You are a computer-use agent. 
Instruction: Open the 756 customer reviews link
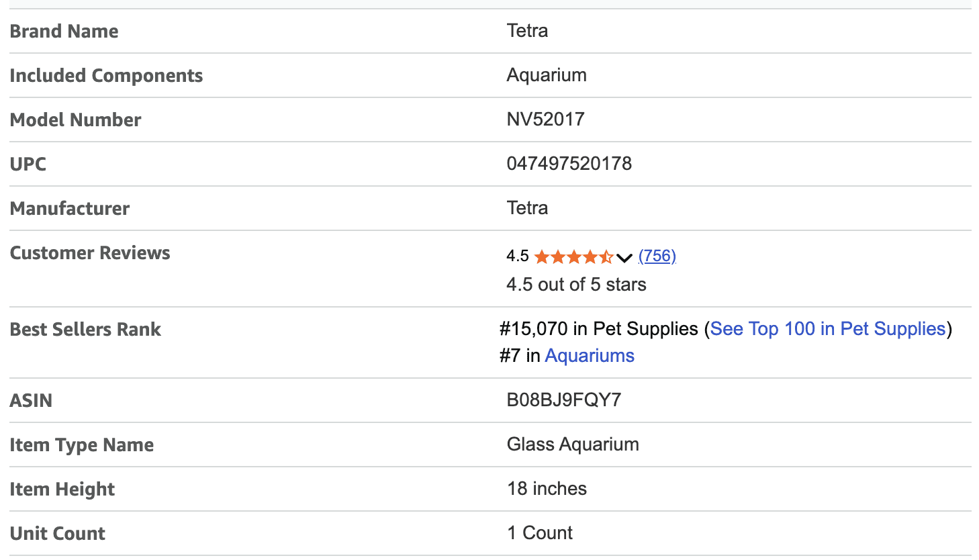pyautogui.click(x=657, y=256)
